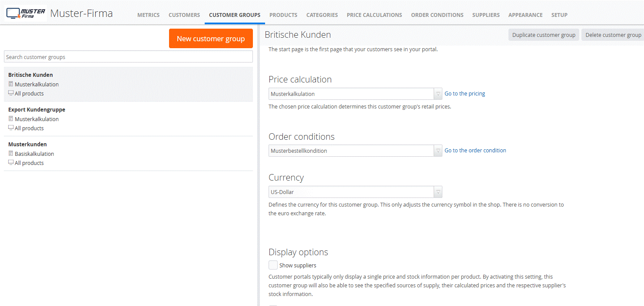Click calculator icon under Britische Kunden
Screen dimensions: 644x306
tap(11, 84)
